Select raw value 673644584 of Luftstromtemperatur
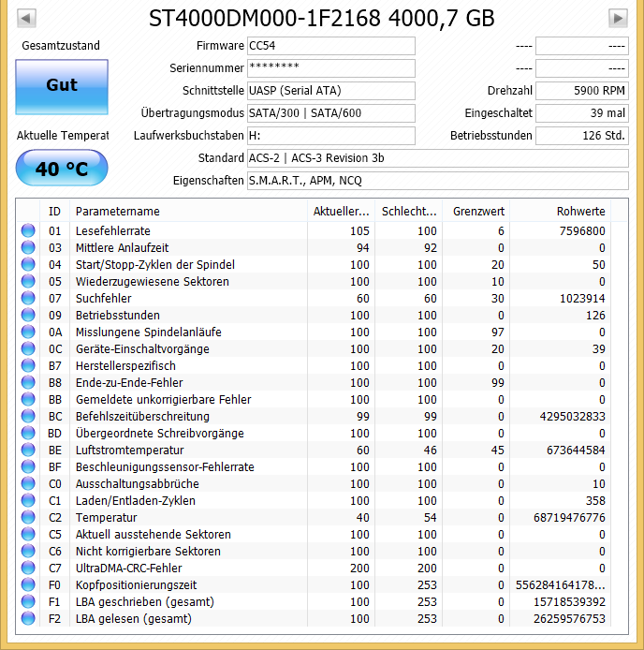Viewport: 644px width, 650px height. point(576,451)
